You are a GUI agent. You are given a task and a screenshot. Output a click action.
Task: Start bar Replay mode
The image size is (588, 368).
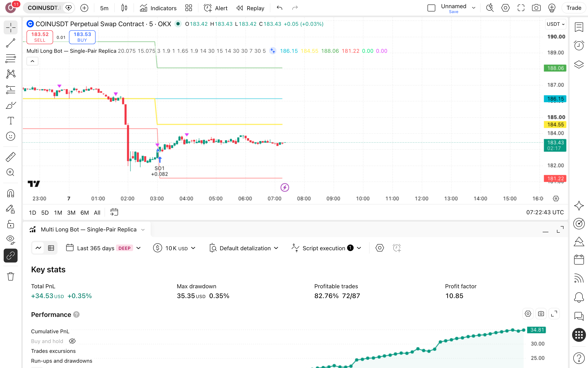pyautogui.click(x=250, y=8)
